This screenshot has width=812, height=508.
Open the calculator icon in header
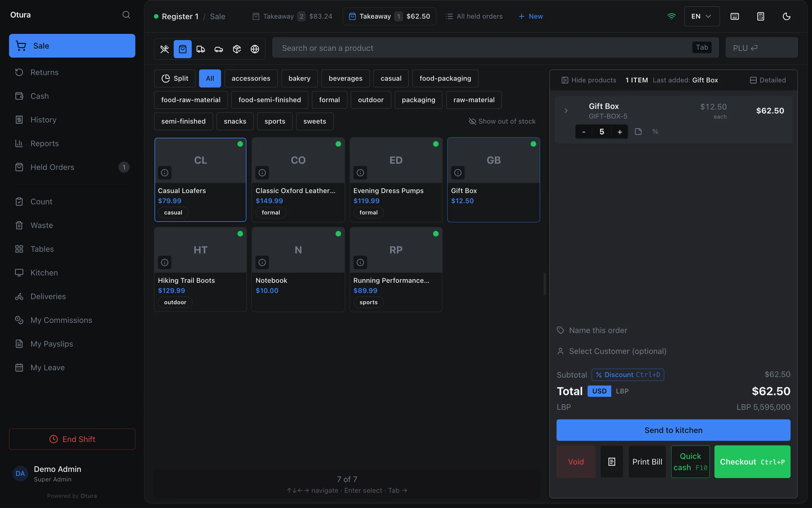(x=761, y=16)
